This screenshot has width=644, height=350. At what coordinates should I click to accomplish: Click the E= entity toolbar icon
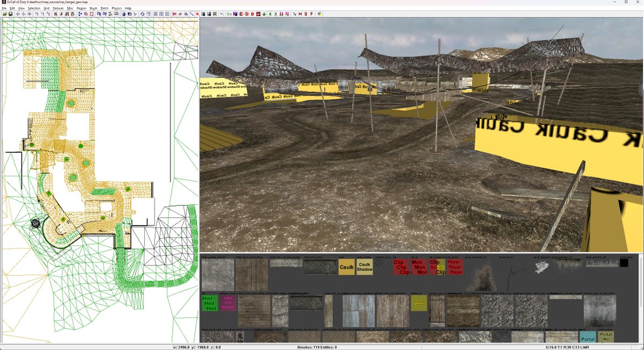click(229, 14)
